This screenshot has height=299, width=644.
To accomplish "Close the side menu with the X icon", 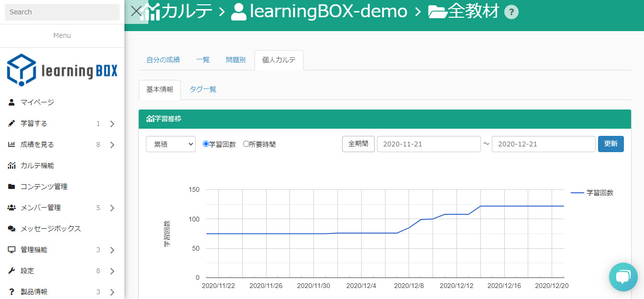I will [x=136, y=11].
